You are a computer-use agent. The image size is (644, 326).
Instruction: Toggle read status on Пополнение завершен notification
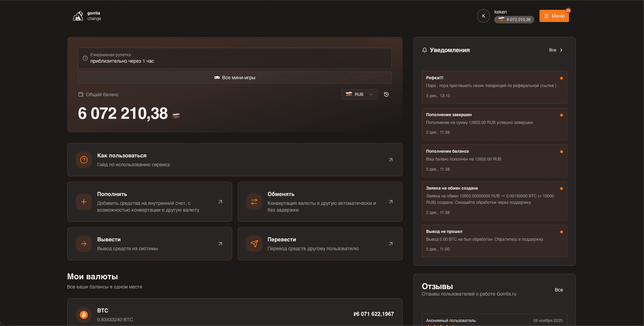tap(561, 115)
